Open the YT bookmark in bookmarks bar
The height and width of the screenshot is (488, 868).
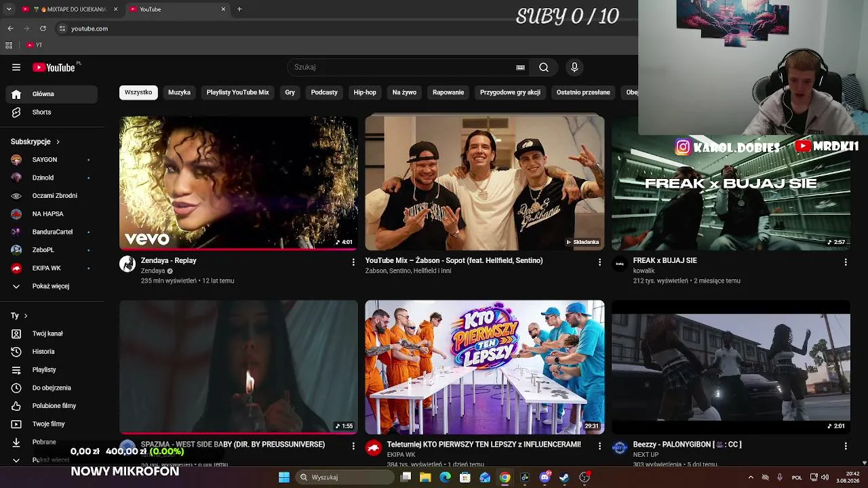pyautogui.click(x=35, y=45)
